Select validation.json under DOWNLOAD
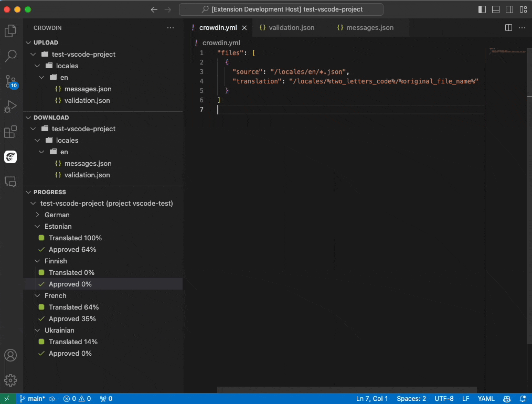Screen dimensions: 532x404 pyautogui.click(x=103, y=175)
